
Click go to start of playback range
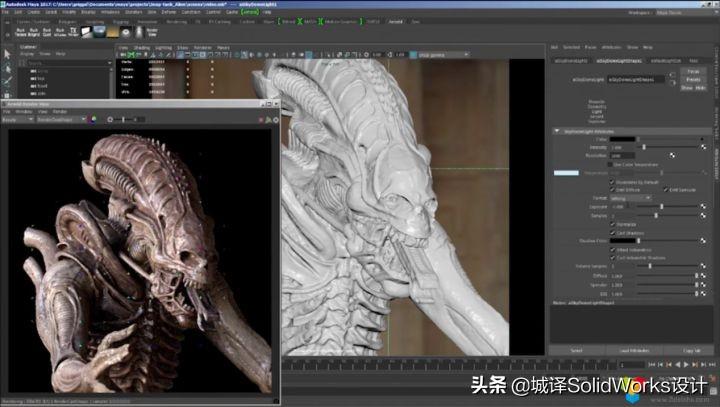(652, 364)
